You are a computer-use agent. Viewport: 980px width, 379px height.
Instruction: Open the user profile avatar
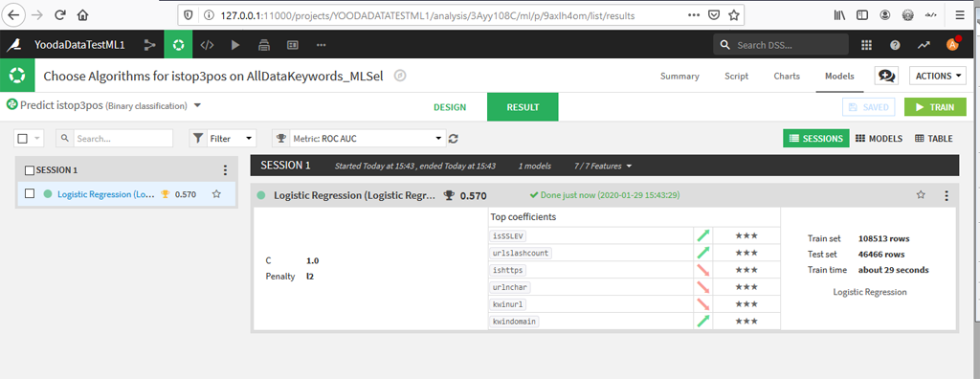[952, 44]
